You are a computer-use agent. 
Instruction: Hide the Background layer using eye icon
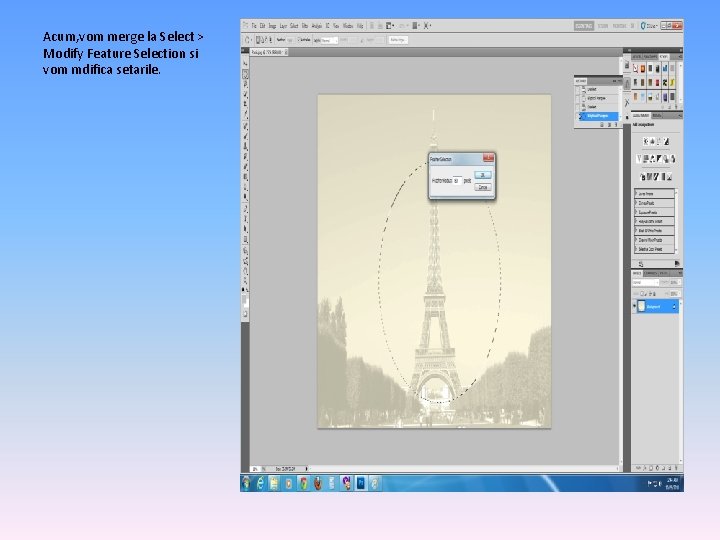pyautogui.click(x=636, y=307)
